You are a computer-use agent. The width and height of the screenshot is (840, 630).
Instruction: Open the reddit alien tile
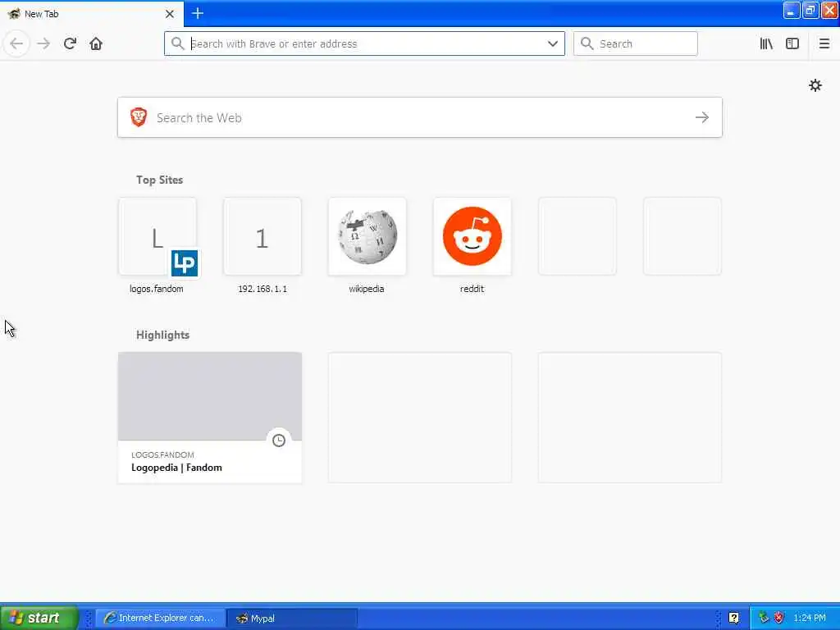point(472,236)
